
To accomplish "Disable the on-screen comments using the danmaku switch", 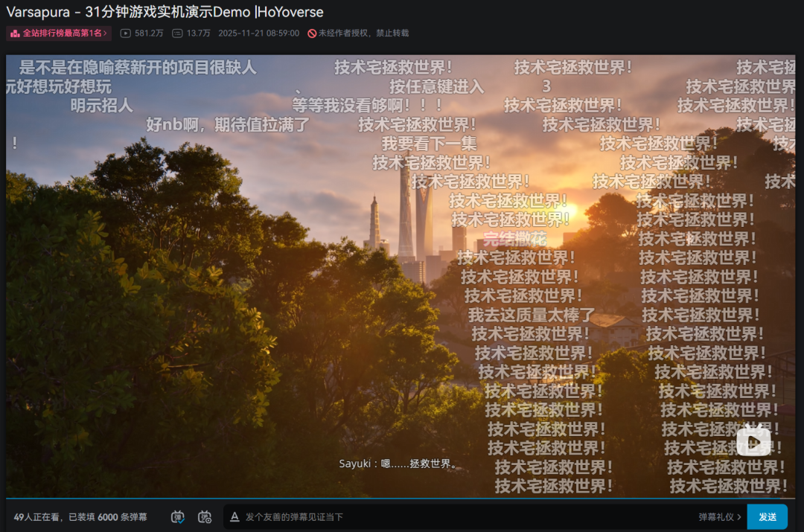I will (177, 516).
